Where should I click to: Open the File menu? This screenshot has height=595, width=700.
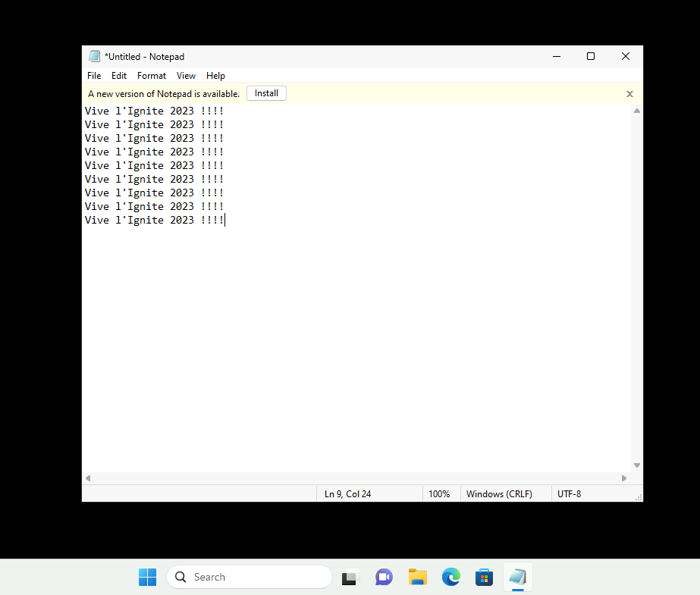point(94,76)
